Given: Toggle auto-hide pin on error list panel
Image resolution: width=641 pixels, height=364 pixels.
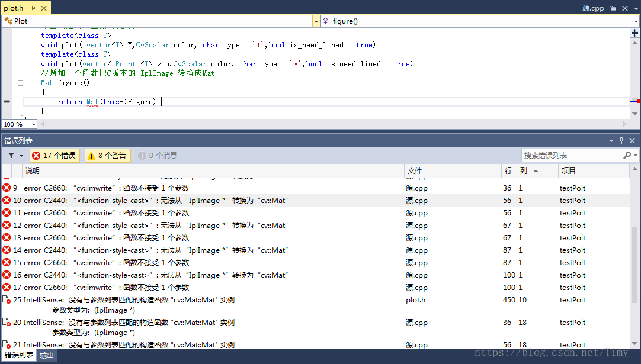Looking at the screenshot, I should [x=621, y=140].
